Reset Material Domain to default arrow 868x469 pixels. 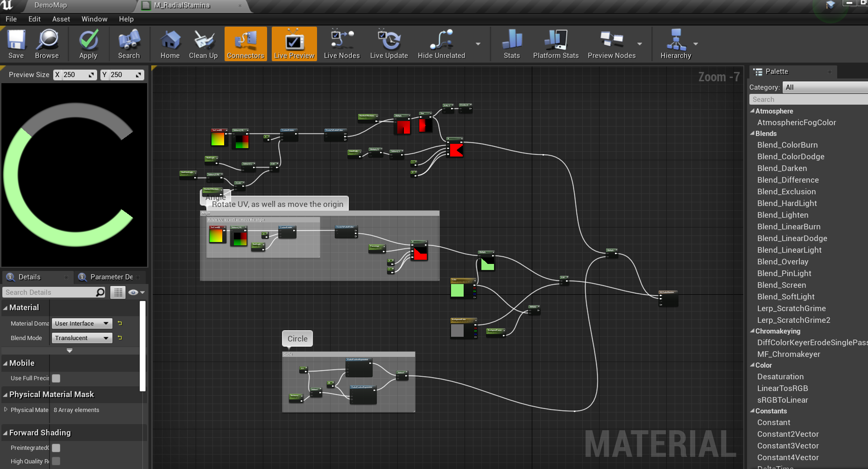pyautogui.click(x=120, y=323)
